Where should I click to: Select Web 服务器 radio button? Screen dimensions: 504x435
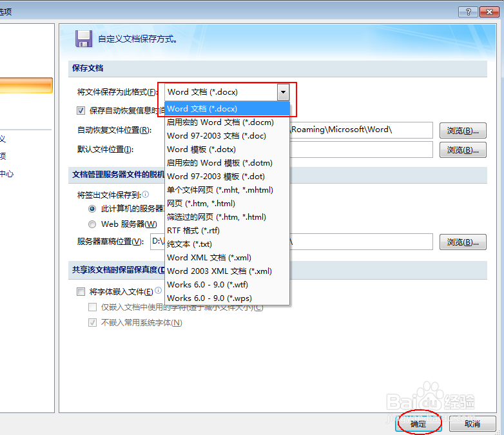[92, 224]
